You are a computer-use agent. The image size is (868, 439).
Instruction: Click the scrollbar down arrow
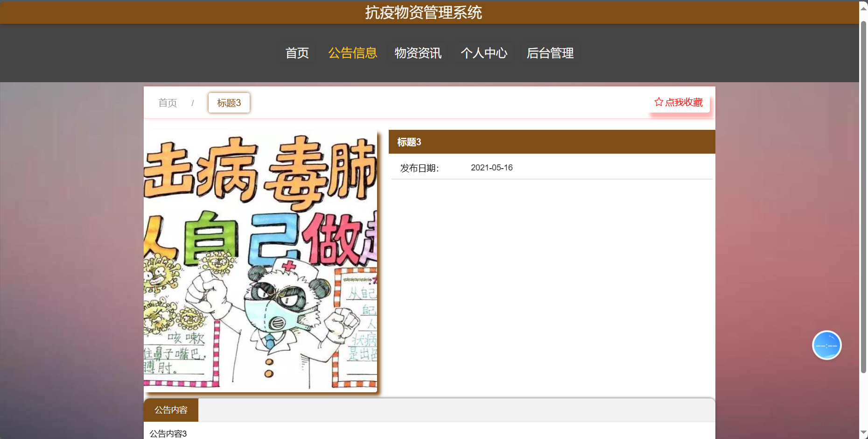pos(864,433)
